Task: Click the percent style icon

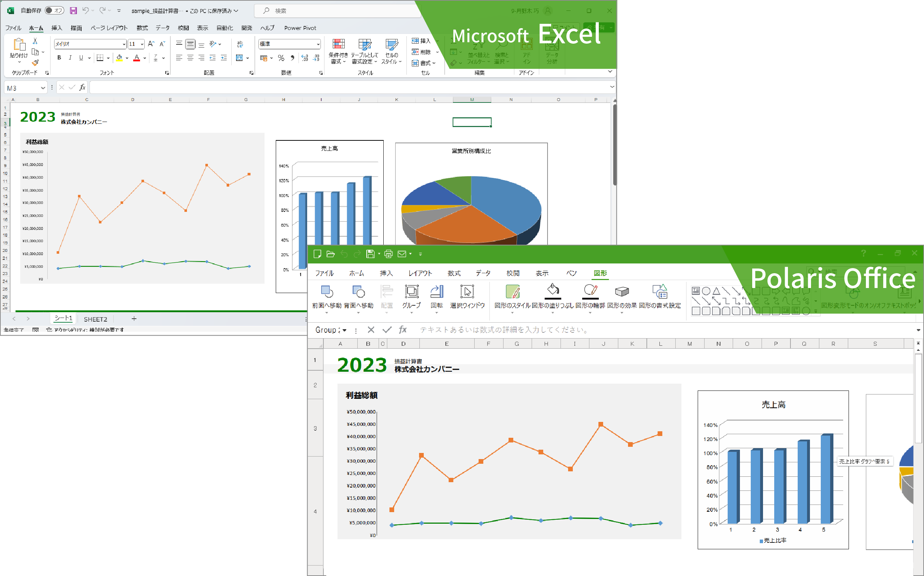Action: click(281, 58)
